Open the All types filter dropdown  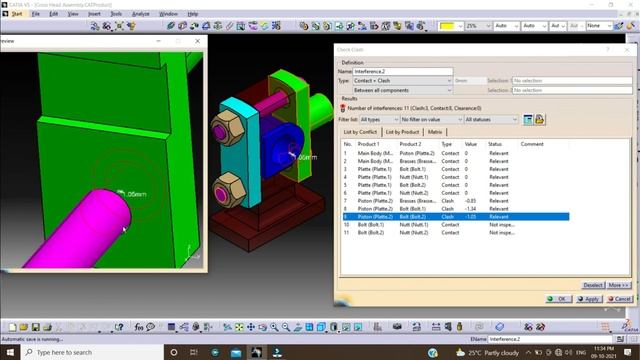379,120
